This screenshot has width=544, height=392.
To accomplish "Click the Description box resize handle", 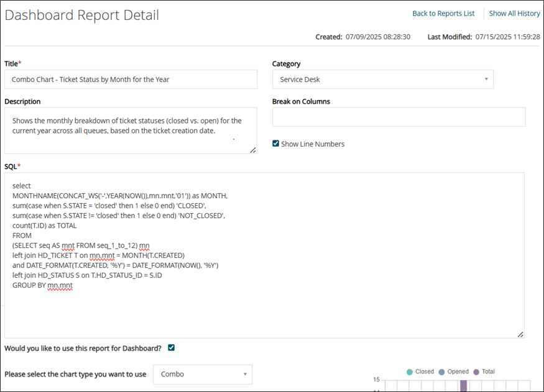I will (x=253, y=150).
